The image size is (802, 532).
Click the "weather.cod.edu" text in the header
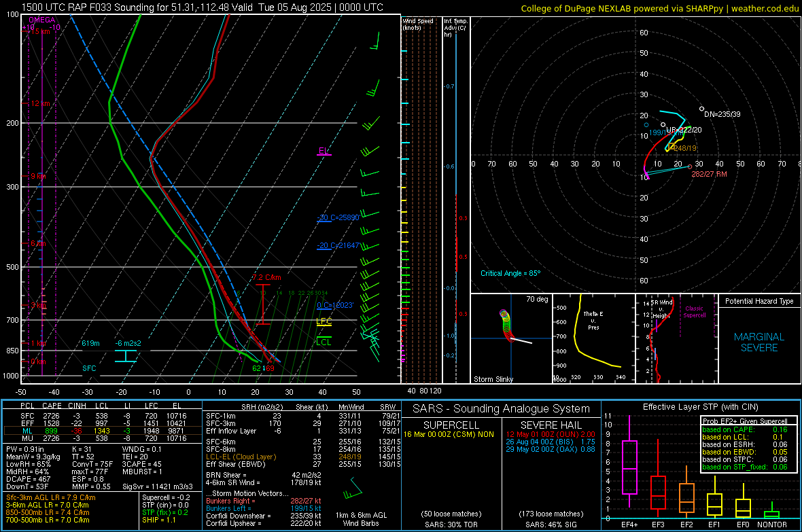(x=765, y=8)
